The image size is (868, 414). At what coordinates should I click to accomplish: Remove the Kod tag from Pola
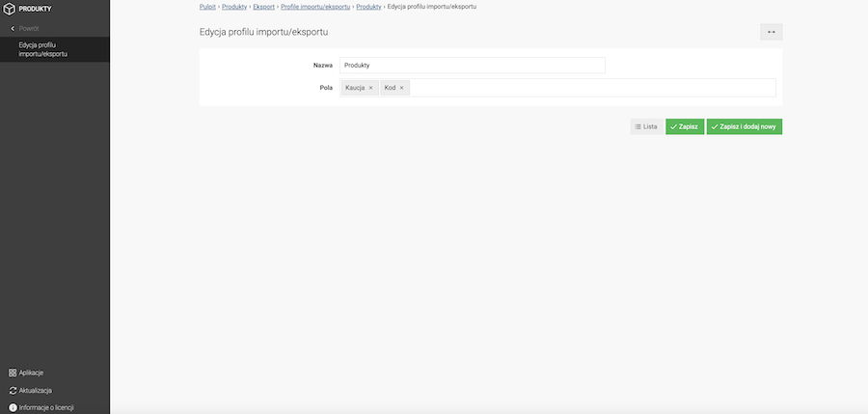click(x=401, y=88)
